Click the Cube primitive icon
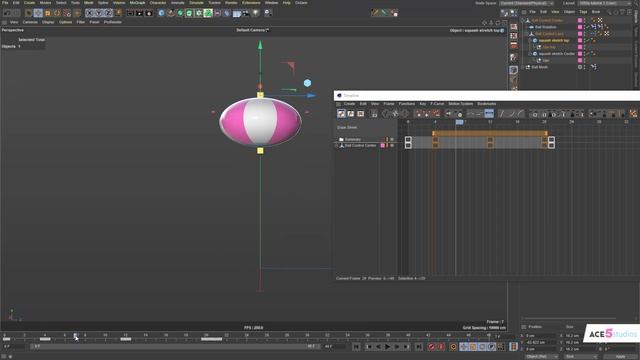 (x=162, y=13)
